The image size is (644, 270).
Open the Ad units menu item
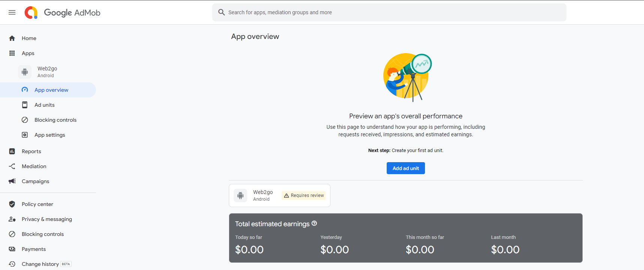[x=45, y=105]
